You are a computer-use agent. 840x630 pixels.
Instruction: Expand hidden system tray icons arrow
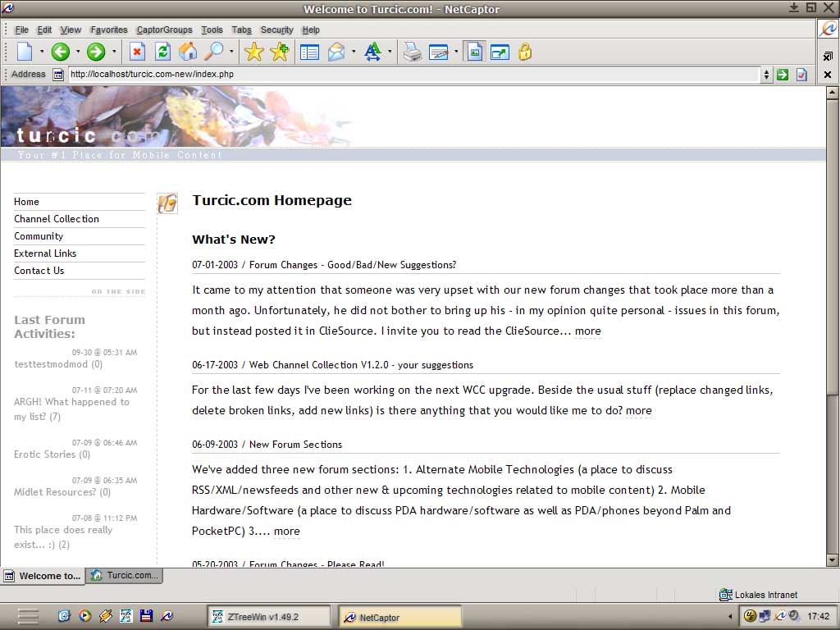(729, 617)
